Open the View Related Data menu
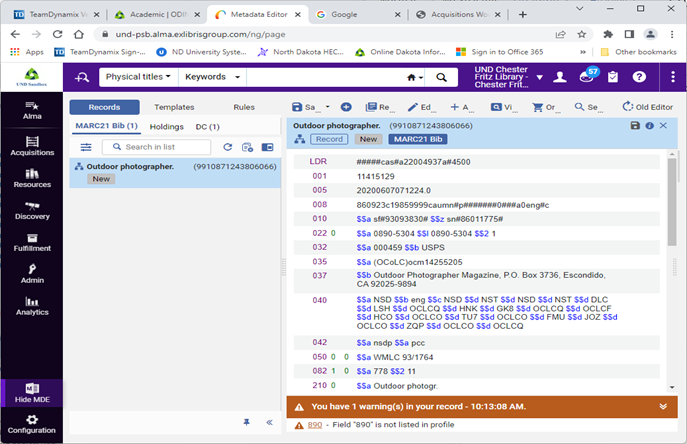This screenshot has height=444, width=687. 502,107
